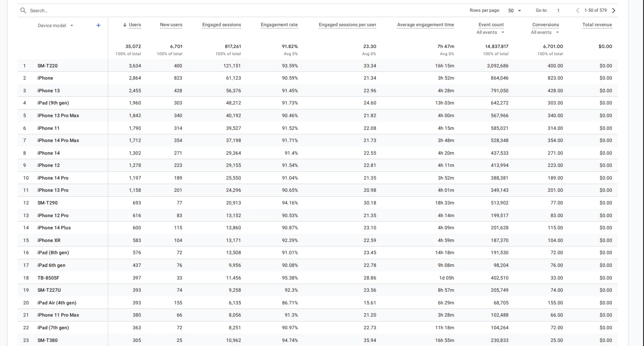The height and width of the screenshot is (346, 644).
Task: Open Event count All events dropdown
Action: pyautogui.click(x=491, y=33)
